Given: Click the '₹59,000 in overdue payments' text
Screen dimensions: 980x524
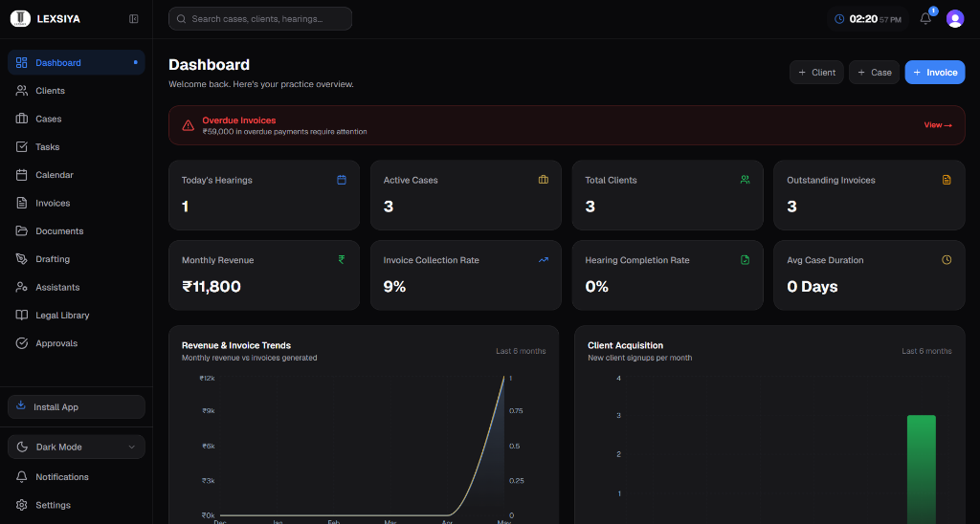Looking at the screenshot, I should click(284, 132).
